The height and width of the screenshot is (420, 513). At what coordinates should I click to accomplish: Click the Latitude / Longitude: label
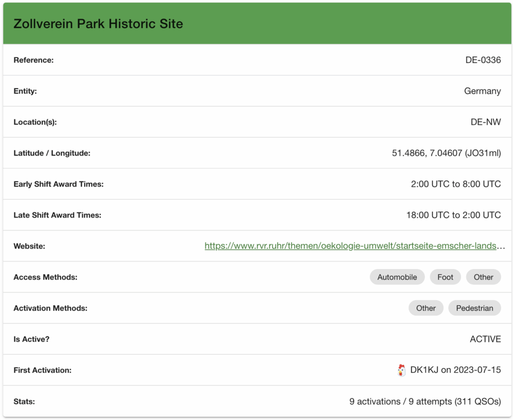52,153
